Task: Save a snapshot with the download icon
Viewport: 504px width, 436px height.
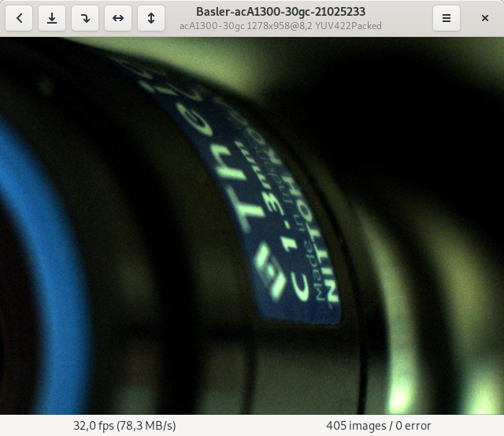Action: [x=52, y=18]
